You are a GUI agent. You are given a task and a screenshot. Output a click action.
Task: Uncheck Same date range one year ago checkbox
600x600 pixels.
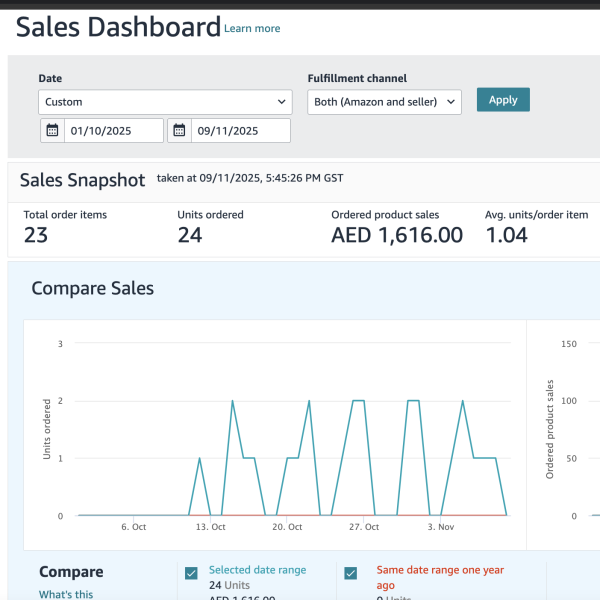tap(350, 573)
